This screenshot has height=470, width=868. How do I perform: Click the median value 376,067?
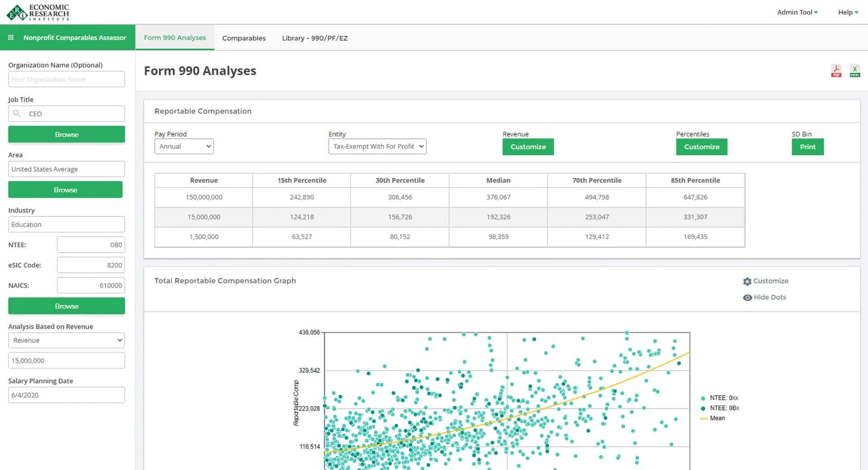point(498,197)
